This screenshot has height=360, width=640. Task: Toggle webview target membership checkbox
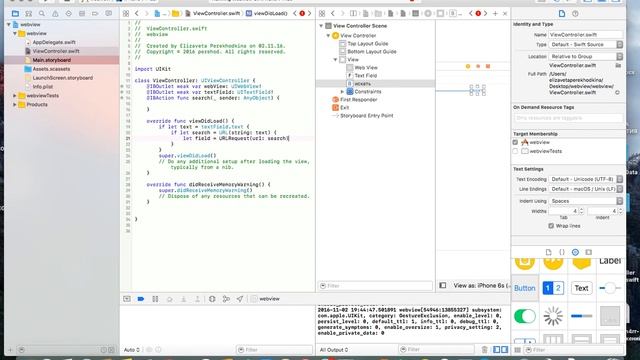coord(515,142)
